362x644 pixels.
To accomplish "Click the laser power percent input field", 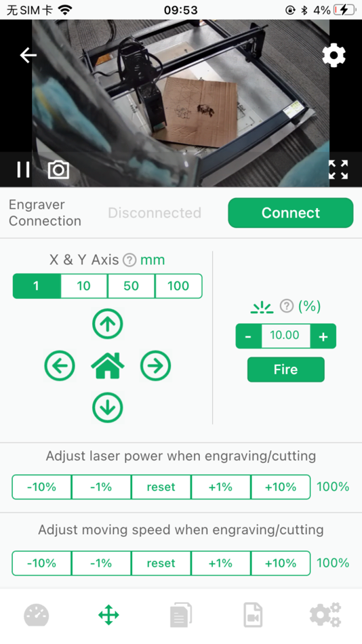I will click(x=285, y=336).
